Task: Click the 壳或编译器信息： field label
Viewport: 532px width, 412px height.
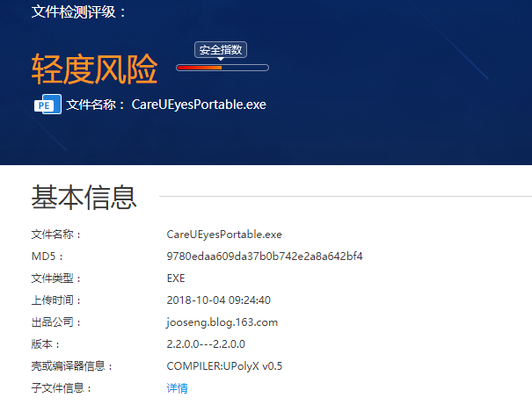Action: (72, 366)
